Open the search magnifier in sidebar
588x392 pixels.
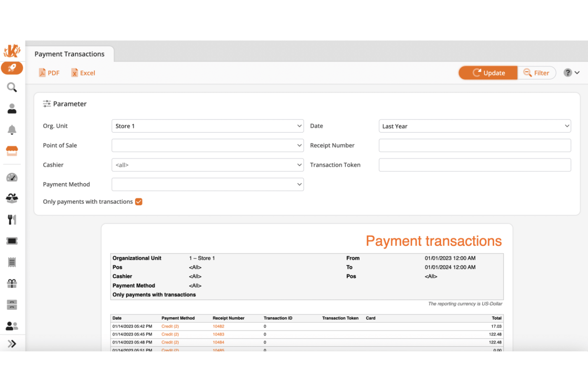point(12,87)
